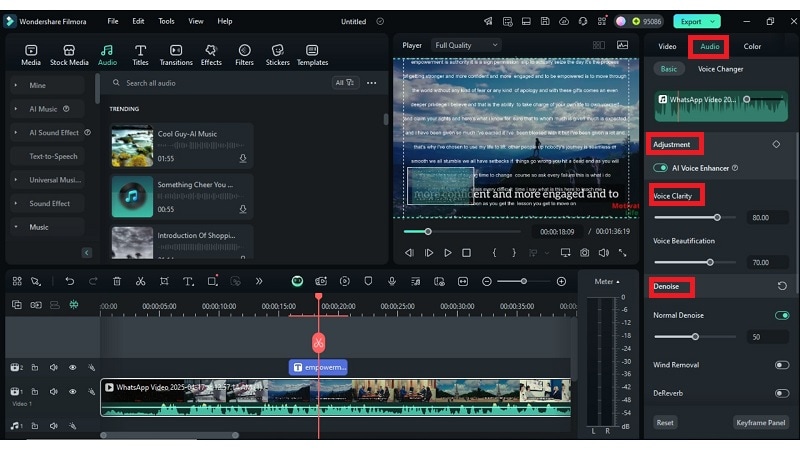Enable the Wind Removal switch
Viewport: 800px width, 450px height.
pos(782,365)
